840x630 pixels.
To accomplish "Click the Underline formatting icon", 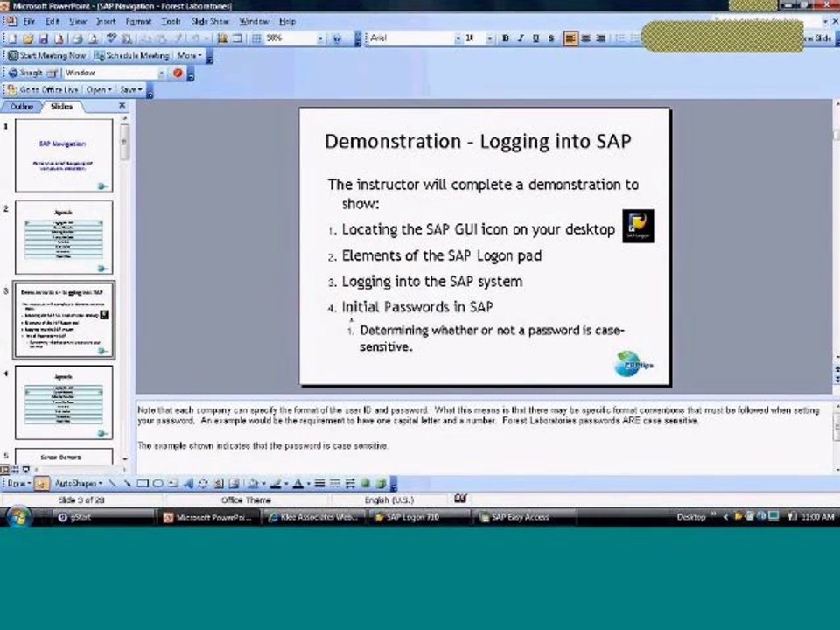I will [535, 38].
